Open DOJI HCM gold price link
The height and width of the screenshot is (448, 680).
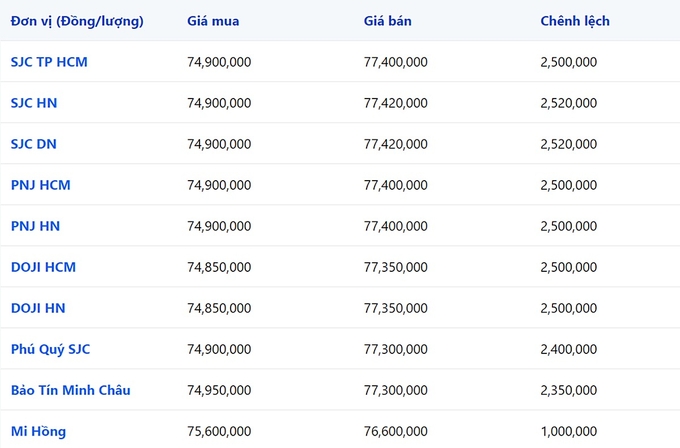[x=43, y=267]
